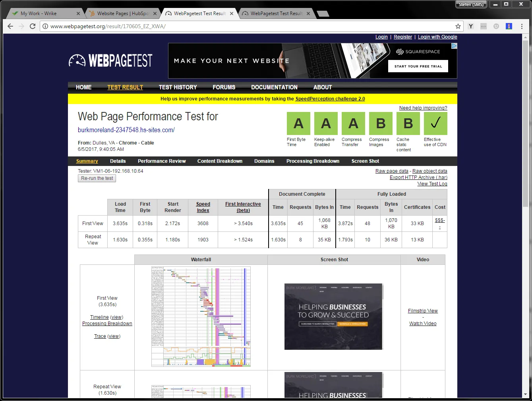The image size is (532, 401).
Task: Open the Export HTTP Archive (.har) link
Action: tap(418, 177)
